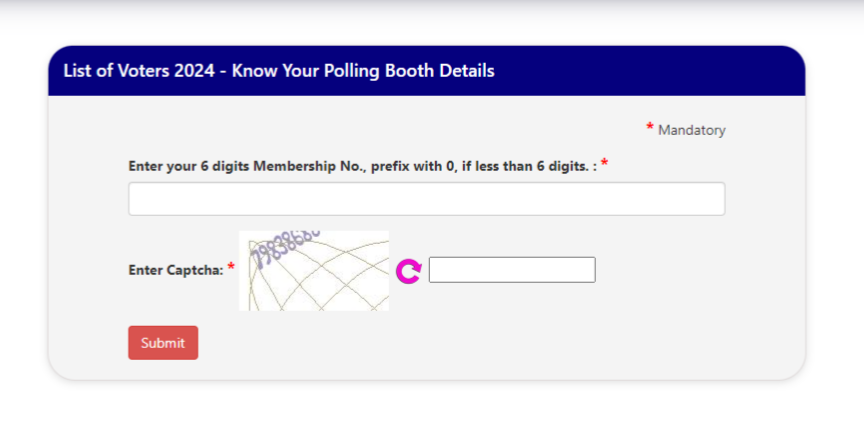The height and width of the screenshot is (442, 864).
Task: Click the Enter Captcha label
Action: coord(176,270)
